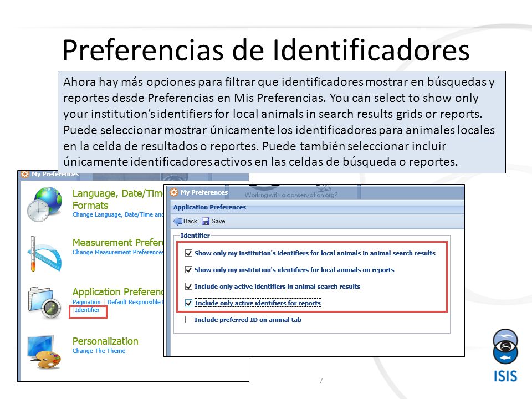Click the My Preferences title of the front window
Viewport: 532px width, 399px height.
(x=204, y=192)
